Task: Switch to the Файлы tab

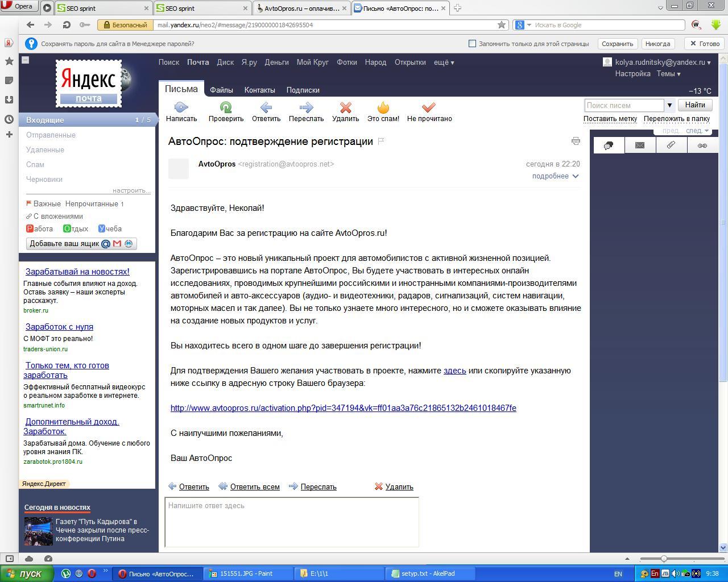Action: pos(221,90)
